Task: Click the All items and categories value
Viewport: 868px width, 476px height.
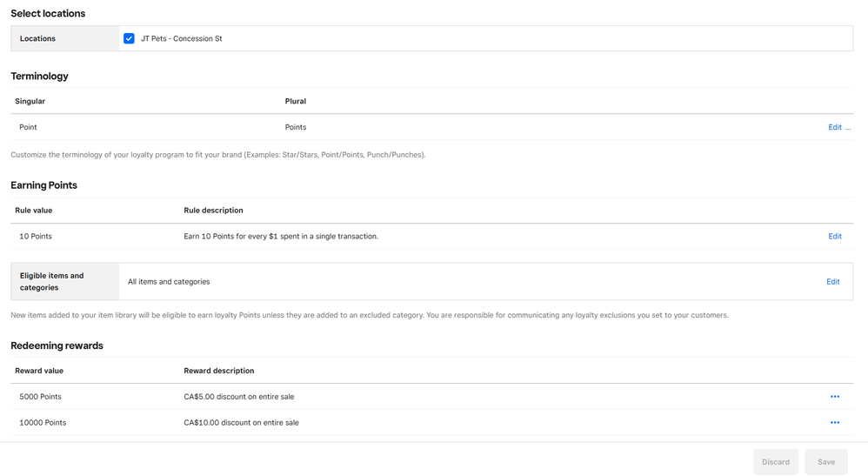Action: (169, 281)
